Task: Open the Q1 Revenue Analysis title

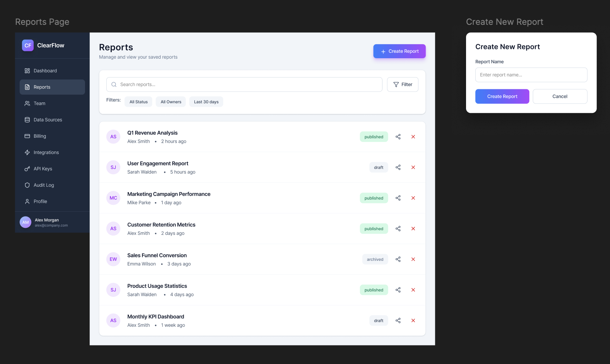Action: pyautogui.click(x=152, y=133)
